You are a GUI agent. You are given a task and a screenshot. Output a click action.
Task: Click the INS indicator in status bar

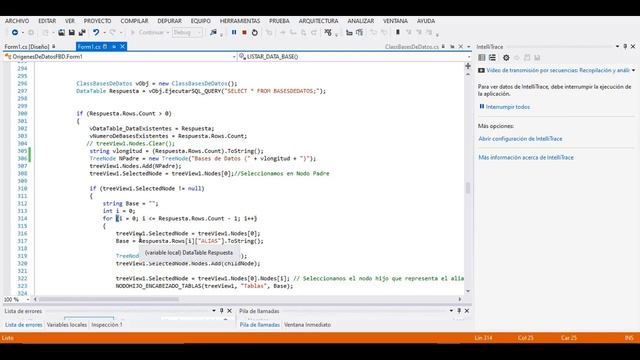pyautogui.click(x=629, y=338)
